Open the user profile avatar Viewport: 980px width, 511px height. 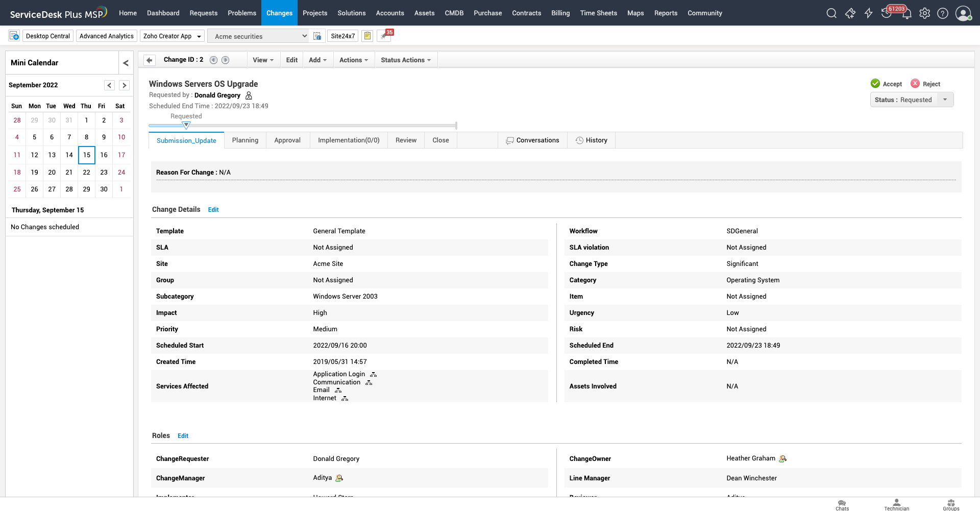963,13
